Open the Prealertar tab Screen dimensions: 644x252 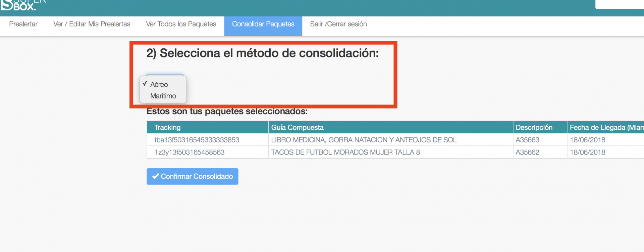[23, 24]
